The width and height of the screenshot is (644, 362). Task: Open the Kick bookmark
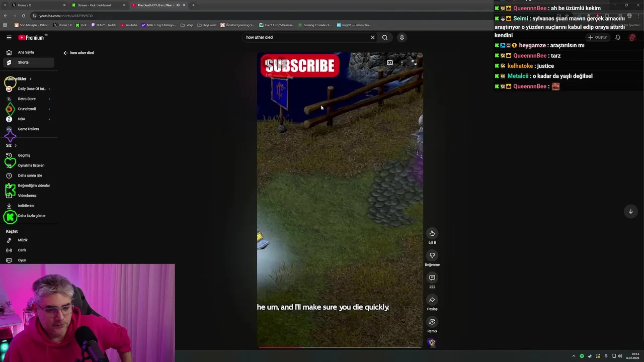[x=82, y=25]
